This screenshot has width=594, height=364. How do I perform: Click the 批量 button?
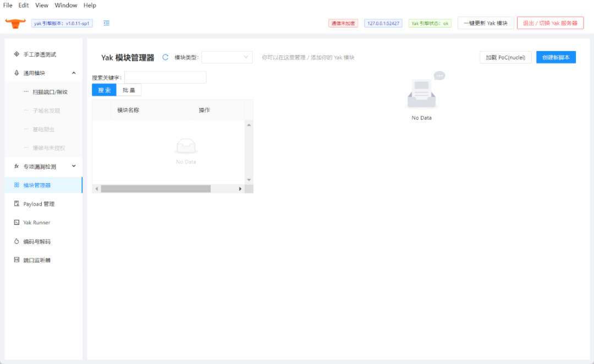pos(129,90)
